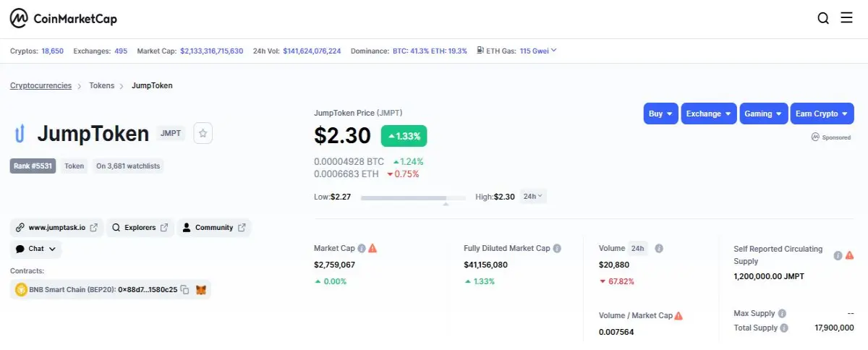This screenshot has height=350, width=868.
Task: Click Circulating Supply warning triangle
Action: [x=850, y=255]
